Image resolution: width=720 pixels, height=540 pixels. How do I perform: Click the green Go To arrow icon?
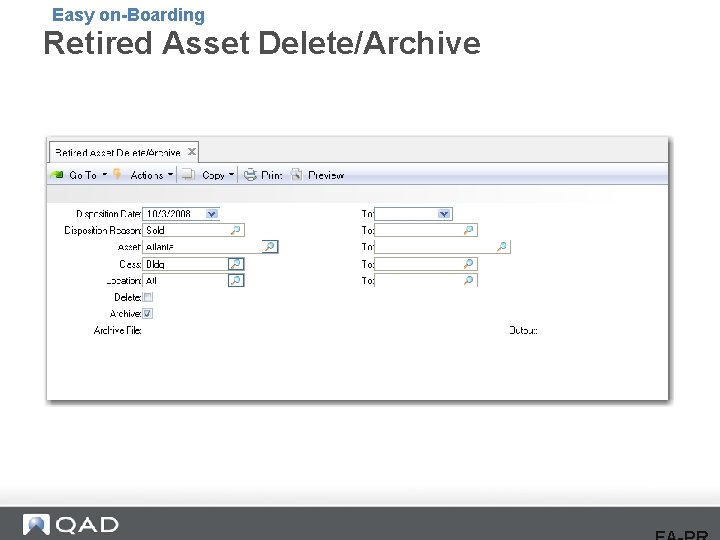pos(56,175)
